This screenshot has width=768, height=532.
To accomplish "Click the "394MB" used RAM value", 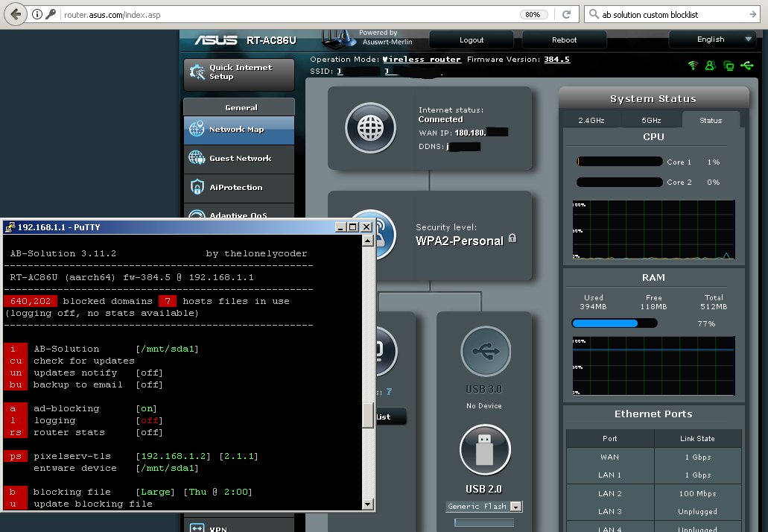I will (593, 307).
